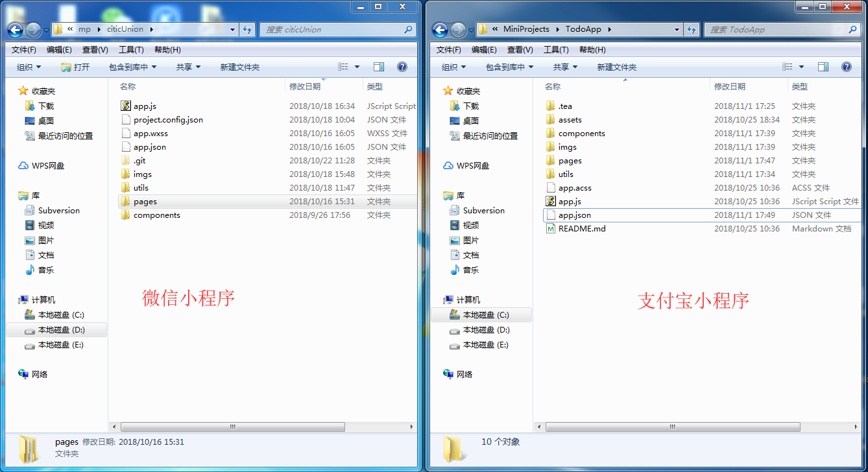This screenshot has height=472, width=868.
Task: Click horizontal scrollbar in TodoApp file list
Action: tap(673, 427)
